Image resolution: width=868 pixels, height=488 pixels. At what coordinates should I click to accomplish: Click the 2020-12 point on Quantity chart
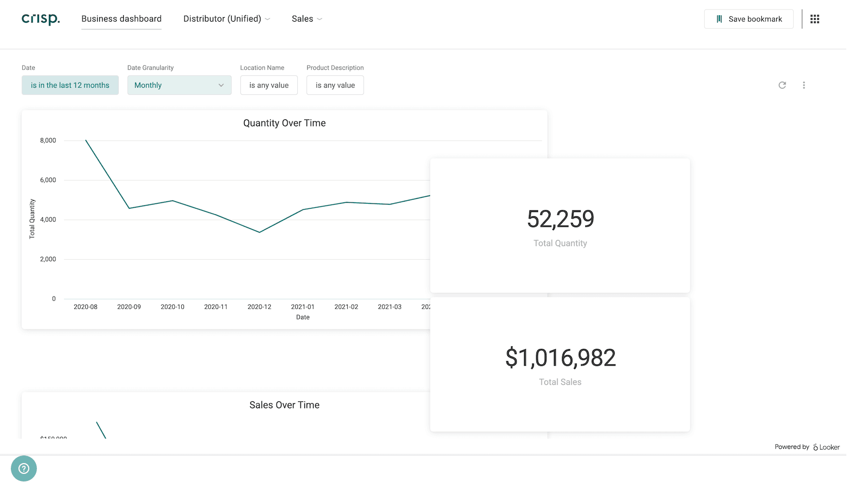click(259, 231)
